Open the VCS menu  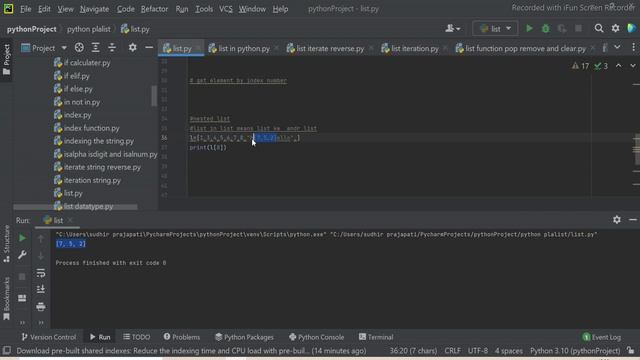coord(226,9)
